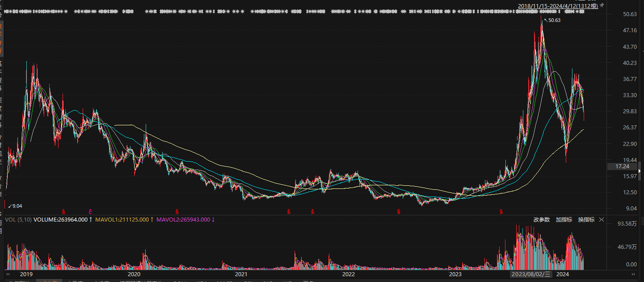Click the 40.23 price axis label
The height and width of the screenshot is (282, 644).
tap(629, 63)
